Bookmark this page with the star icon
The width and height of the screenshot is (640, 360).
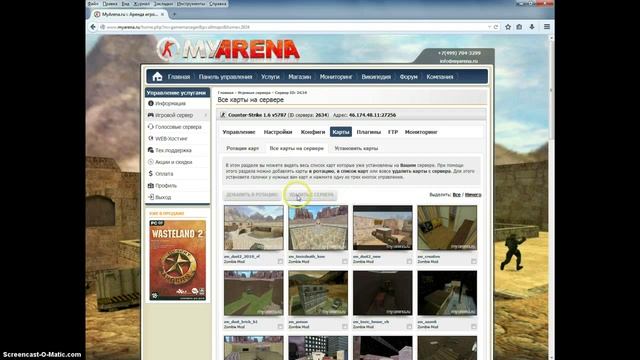coord(508,27)
